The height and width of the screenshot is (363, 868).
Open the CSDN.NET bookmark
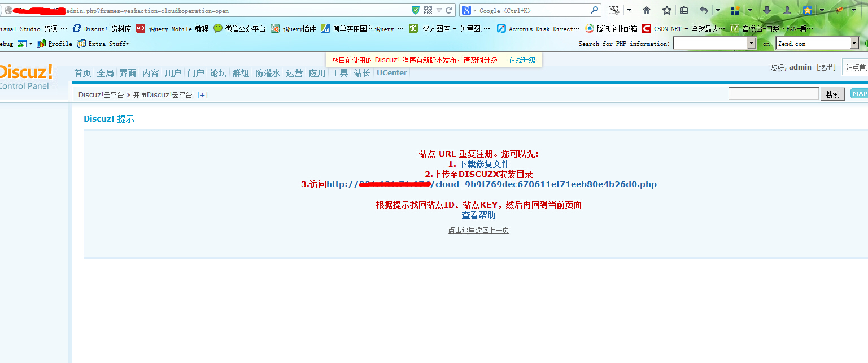pos(683,28)
